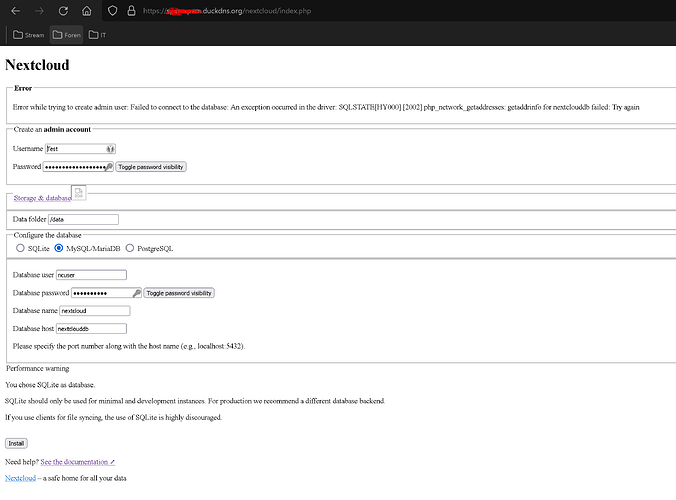The height and width of the screenshot is (500, 676).
Task: Toggle visibility of the database password
Action: pos(179,293)
